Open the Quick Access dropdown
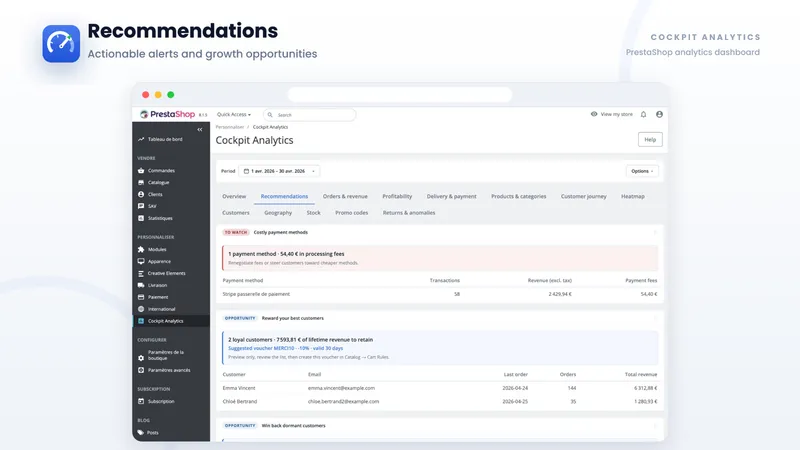Screen dimensions: 800x450 (234, 114)
